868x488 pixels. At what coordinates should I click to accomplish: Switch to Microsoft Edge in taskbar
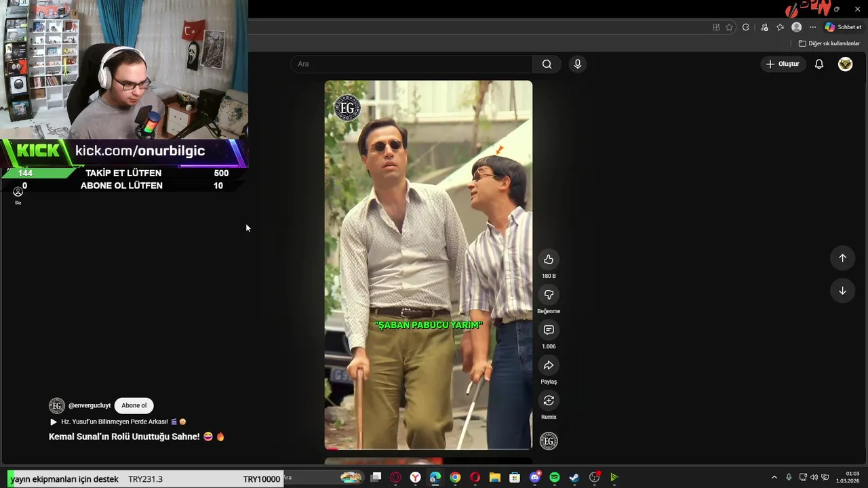[435, 477]
